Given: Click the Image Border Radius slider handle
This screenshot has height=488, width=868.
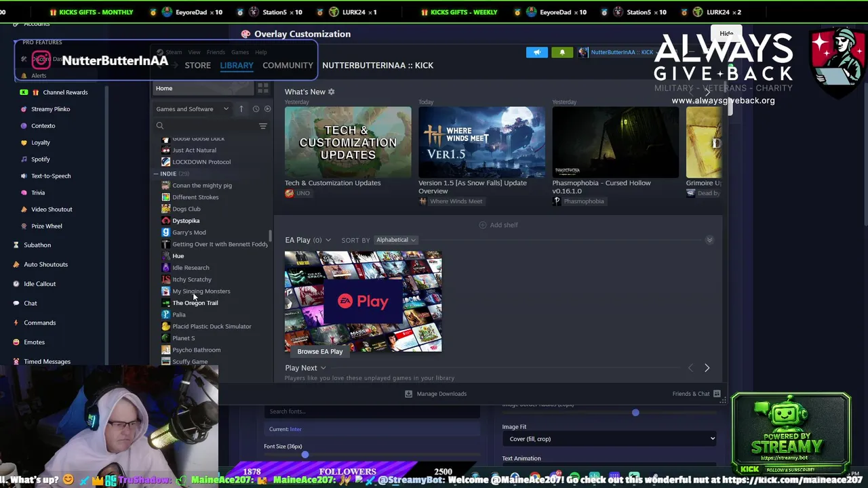Looking at the screenshot, I should click(635, 412).
